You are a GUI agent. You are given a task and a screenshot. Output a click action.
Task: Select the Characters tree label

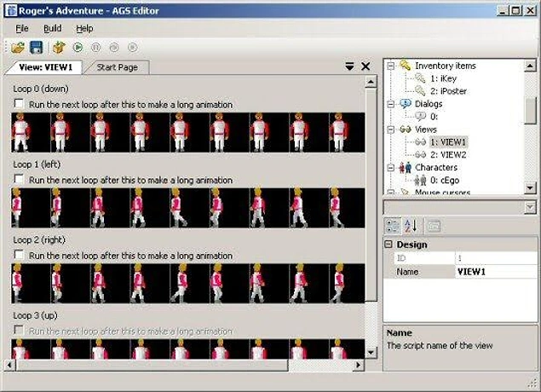436,167
